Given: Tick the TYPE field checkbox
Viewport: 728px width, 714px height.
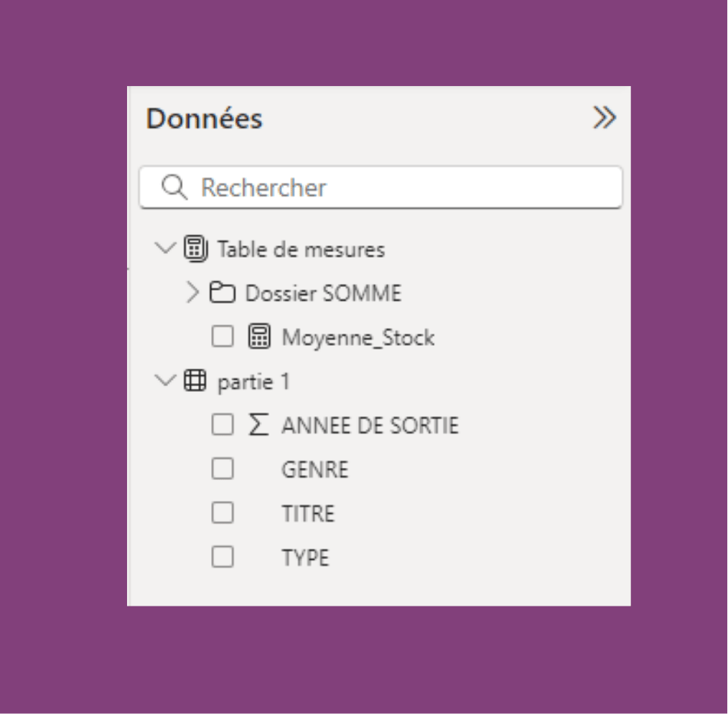Looking at the screenshot, I should point(223,557).
